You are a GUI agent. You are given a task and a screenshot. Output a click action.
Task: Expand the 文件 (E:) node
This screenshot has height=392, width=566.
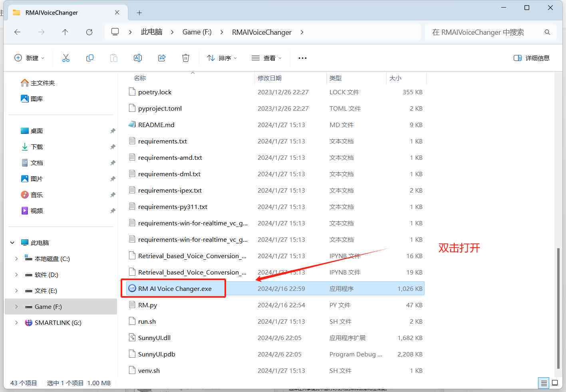tap(16, 291)
